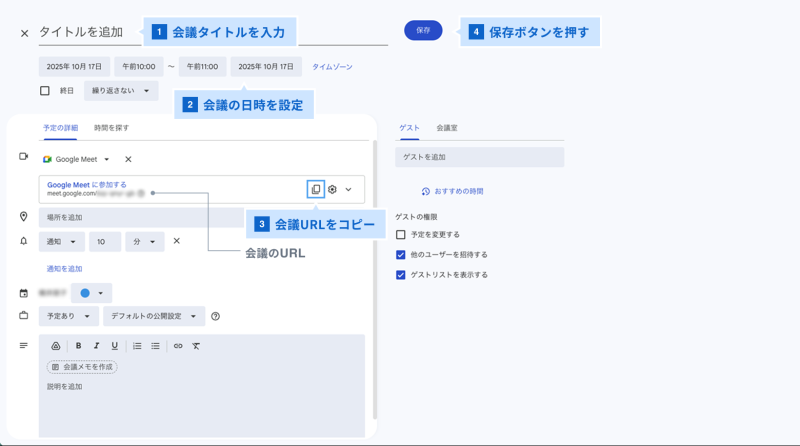Open the 繰り返さない repeat dropdown

121,91
